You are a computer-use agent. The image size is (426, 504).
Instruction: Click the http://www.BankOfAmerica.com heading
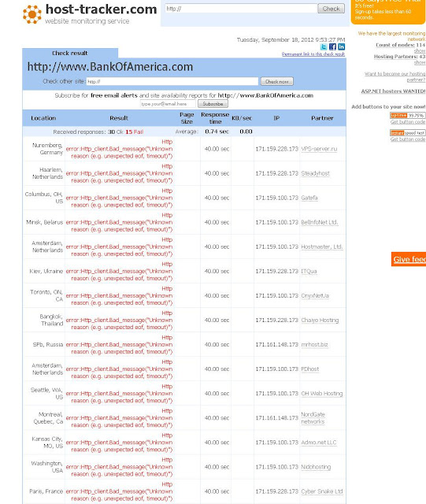[x=110, y=67]
